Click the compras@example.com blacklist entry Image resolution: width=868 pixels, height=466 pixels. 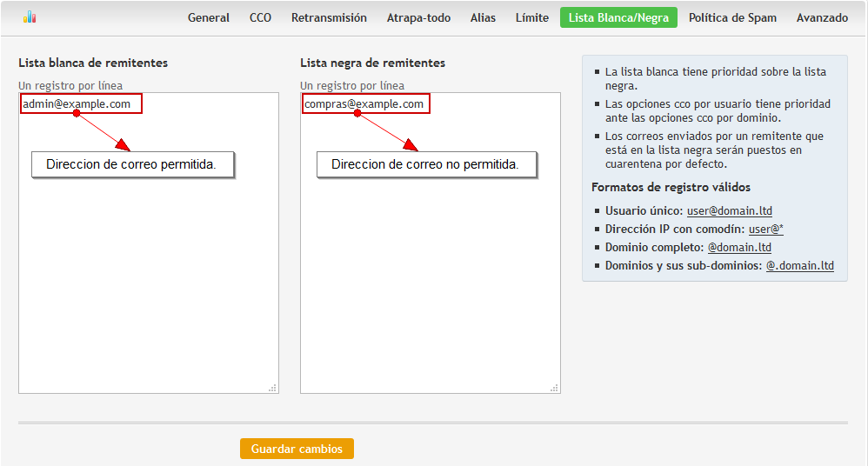pyautogui.click(x=364, y=104)
